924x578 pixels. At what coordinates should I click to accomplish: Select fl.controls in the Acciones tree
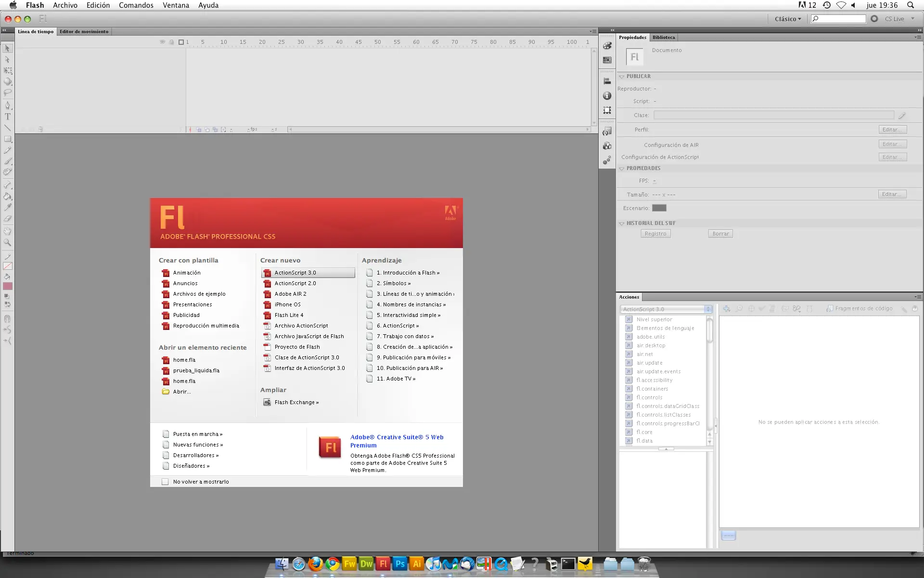point(649,397)
